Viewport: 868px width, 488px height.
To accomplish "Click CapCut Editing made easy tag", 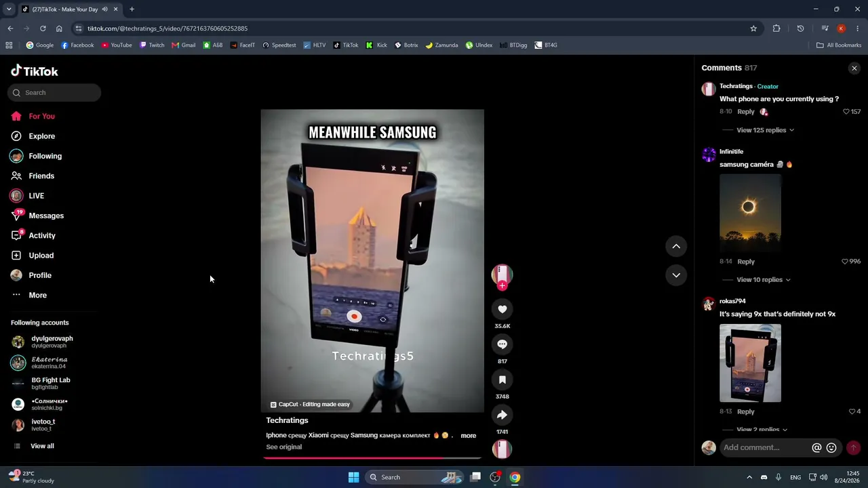I will point(310,405).
